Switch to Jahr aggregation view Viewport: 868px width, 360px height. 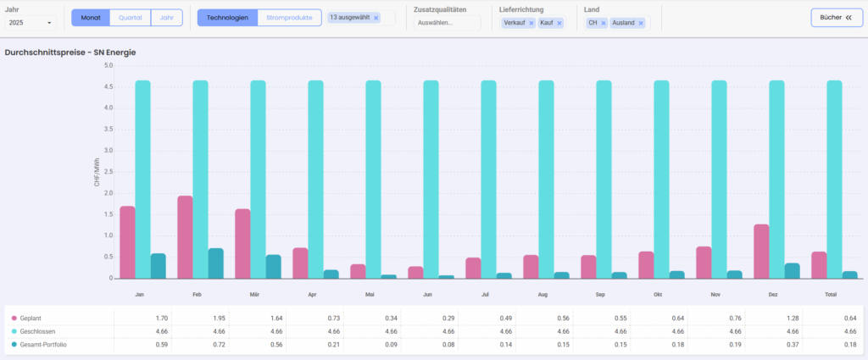(x=167, y=18)
